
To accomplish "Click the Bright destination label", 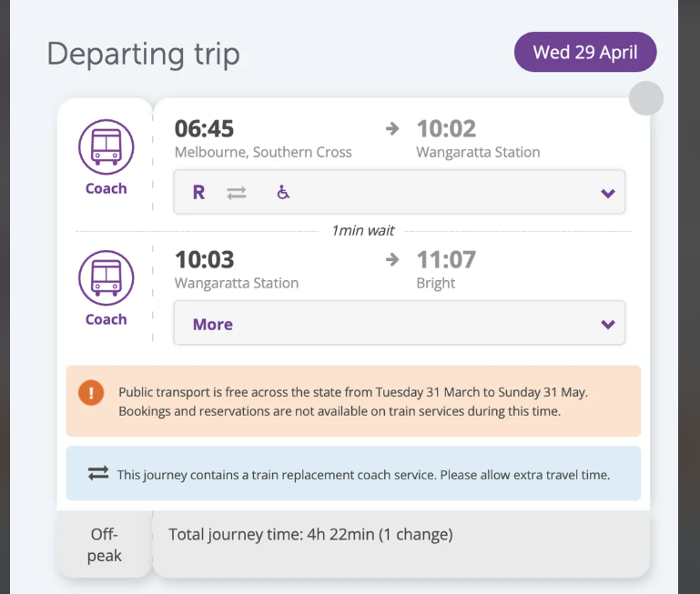I will [435, 283].
